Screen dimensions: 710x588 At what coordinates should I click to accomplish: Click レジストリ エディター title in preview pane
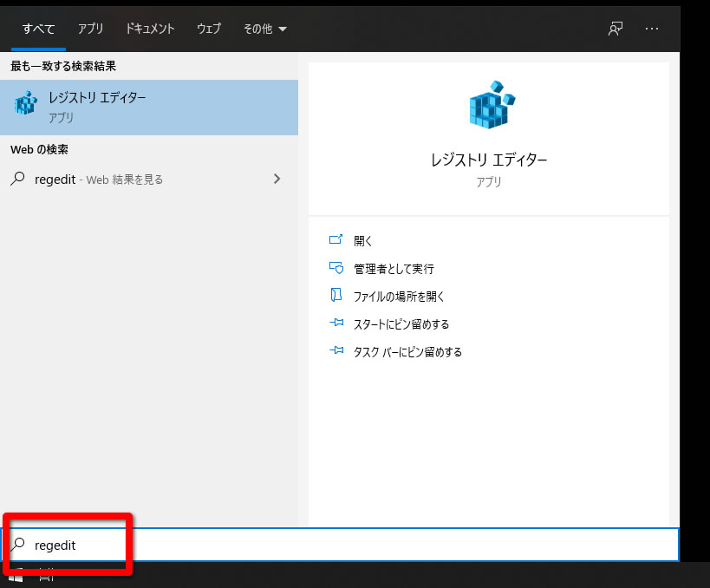489,160
